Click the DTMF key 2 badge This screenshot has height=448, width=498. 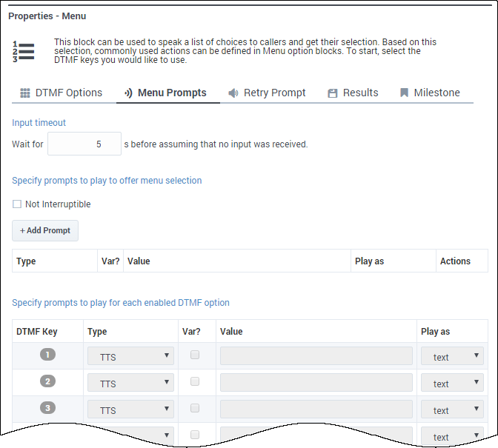[48, 383]
